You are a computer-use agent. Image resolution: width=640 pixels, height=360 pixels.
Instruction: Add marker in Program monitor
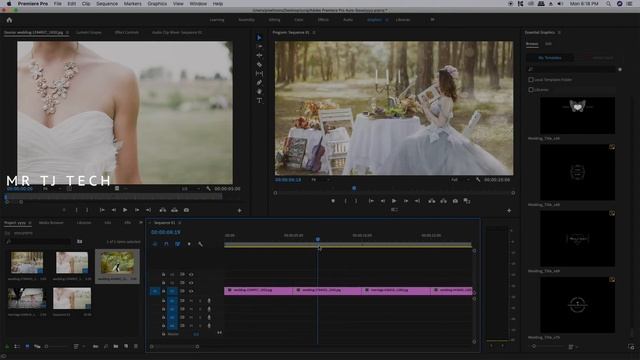point(333,201)
